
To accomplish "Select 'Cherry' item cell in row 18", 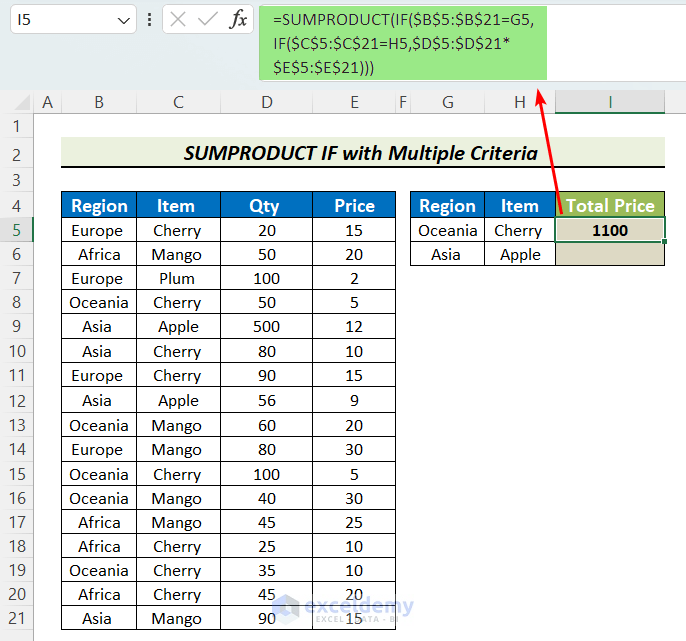I will pyautogui.click(x=178, y=546).
